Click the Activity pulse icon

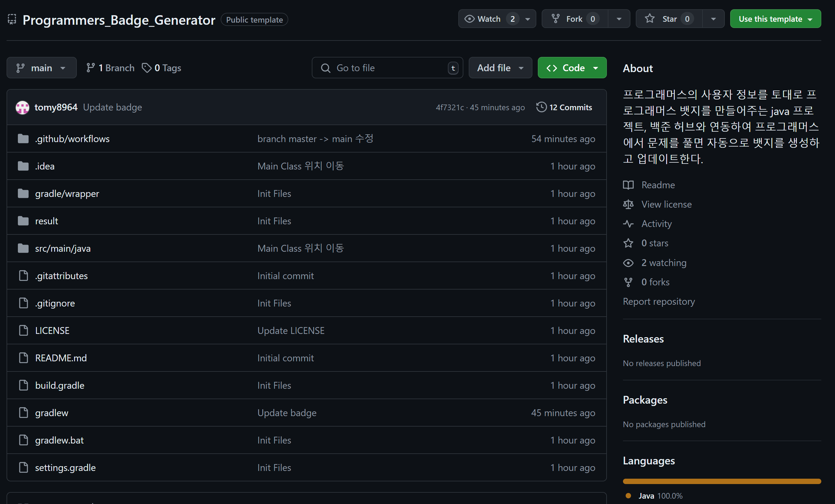coord(628,224)
